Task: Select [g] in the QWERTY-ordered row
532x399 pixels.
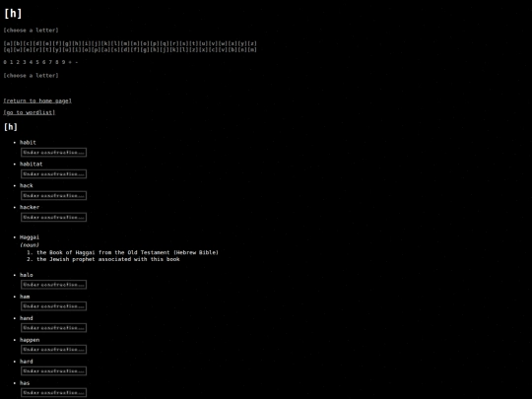Action: point(145,50)
